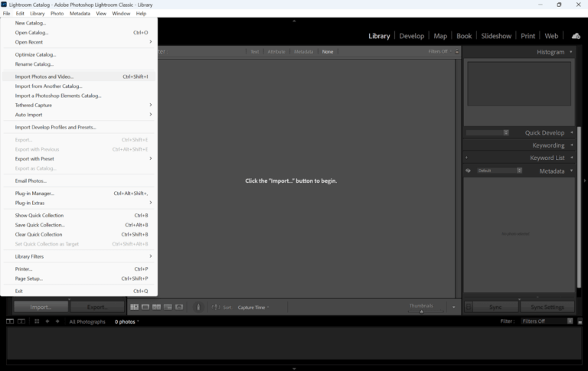Expand the Library Filters submenu
Image resolution: width=588 pixels, height=371 pixels.
pos(79,256)
